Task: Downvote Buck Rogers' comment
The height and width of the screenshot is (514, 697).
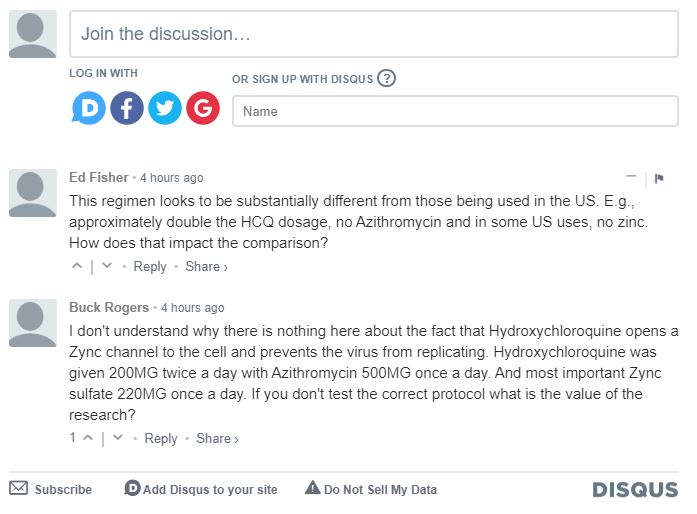Action: pyautogui.click(x=118, y=438)
